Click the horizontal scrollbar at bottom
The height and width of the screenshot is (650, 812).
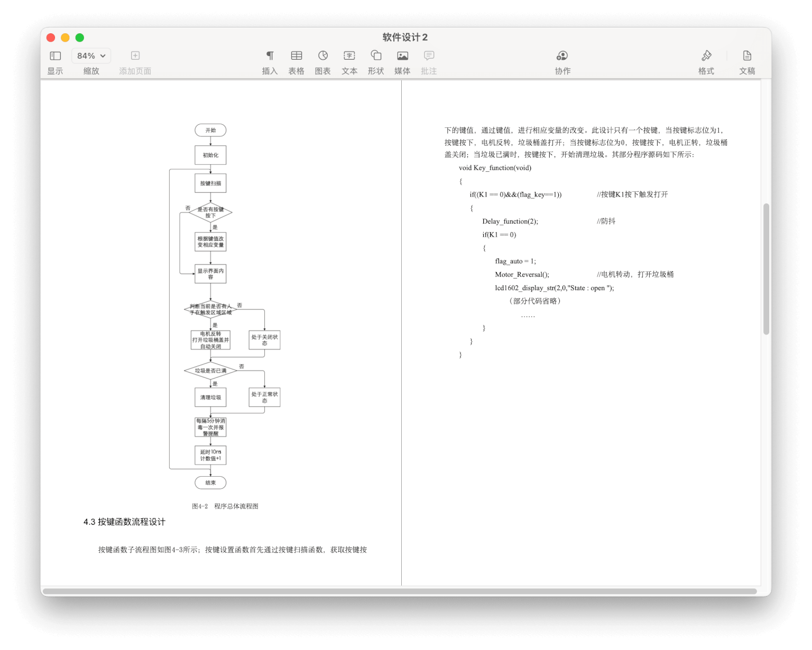(400, 591)
